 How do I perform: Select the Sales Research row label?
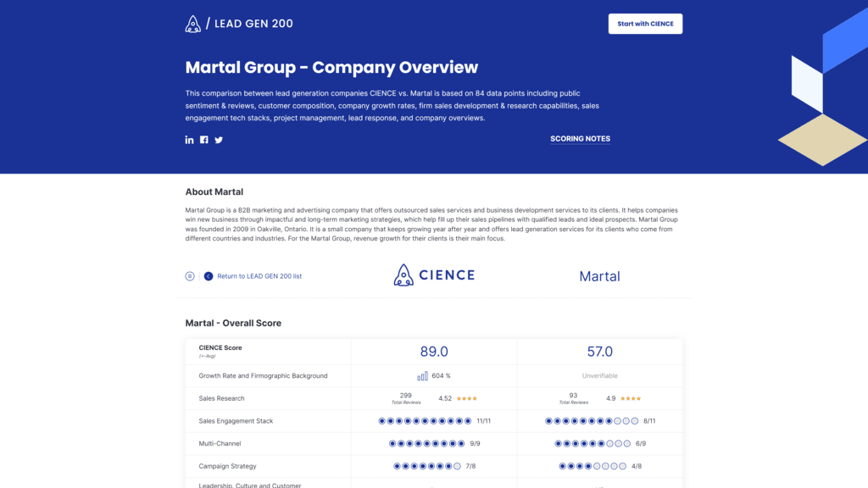click(221, 398)
